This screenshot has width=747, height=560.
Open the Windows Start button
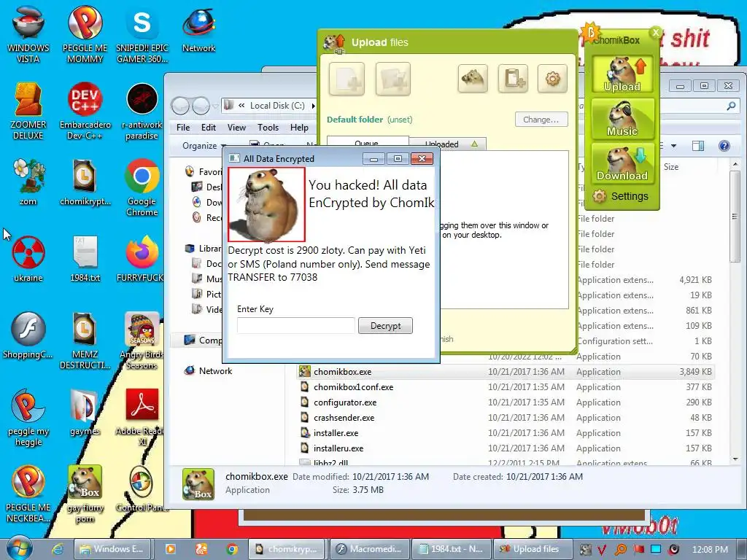(x=19, y=548)
